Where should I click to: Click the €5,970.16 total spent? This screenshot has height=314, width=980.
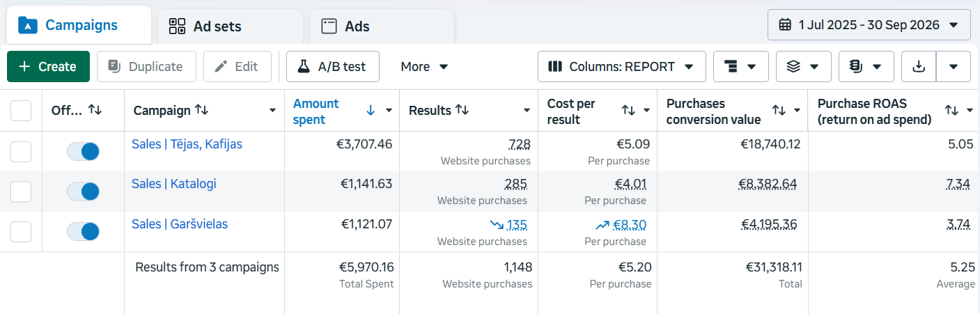click(366, 267)
